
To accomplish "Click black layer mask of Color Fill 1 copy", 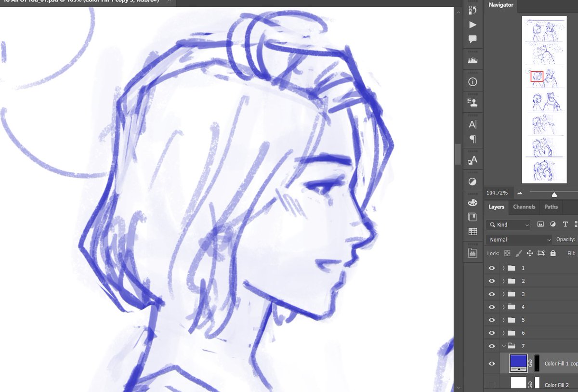I will pyautogui.click(x=537, y=364).
